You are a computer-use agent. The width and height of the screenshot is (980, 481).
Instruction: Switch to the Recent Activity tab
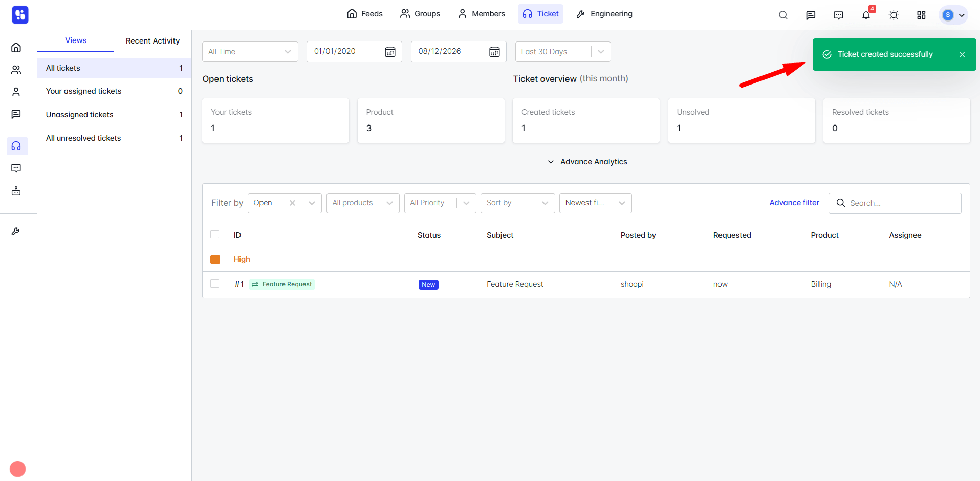point(153,41)
